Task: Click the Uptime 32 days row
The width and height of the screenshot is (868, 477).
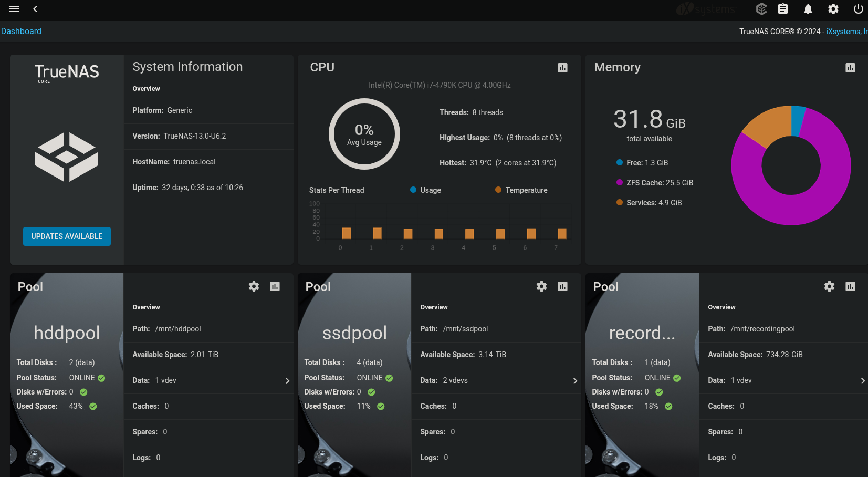Action: tap(208, 188)
